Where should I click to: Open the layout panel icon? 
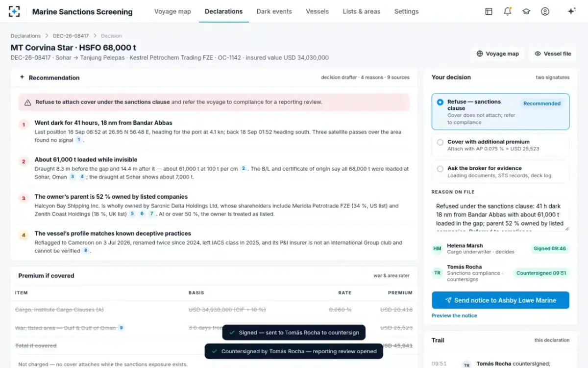489,11
